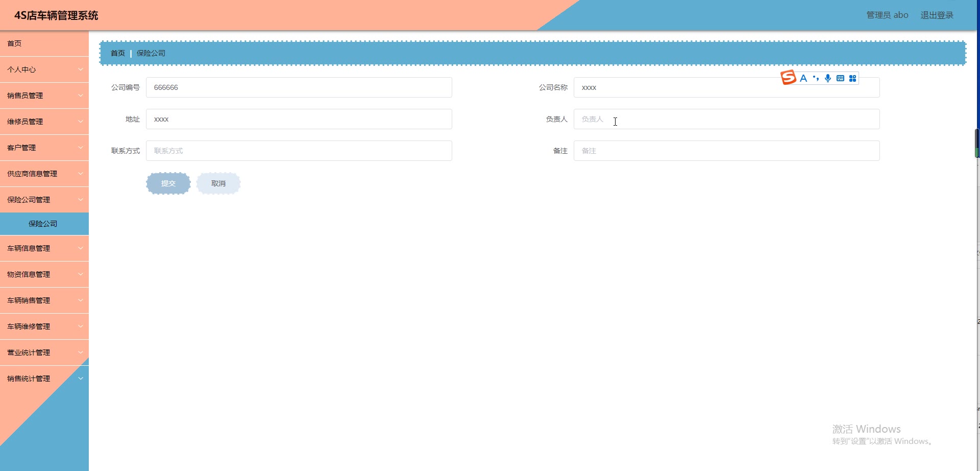This screenshot has width=980, height=471.
Task: Focus the 联系方式 input field
Action: (x=299, y=151)
